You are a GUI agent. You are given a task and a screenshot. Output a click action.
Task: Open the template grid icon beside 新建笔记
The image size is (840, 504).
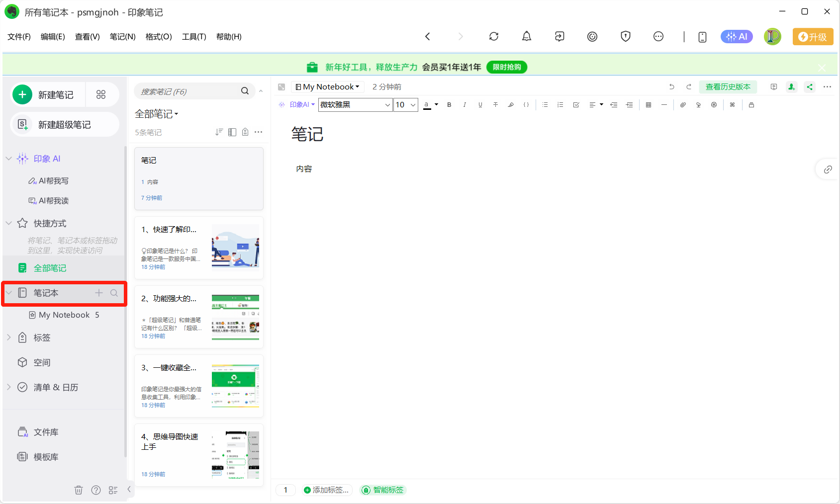pos(101,94)
